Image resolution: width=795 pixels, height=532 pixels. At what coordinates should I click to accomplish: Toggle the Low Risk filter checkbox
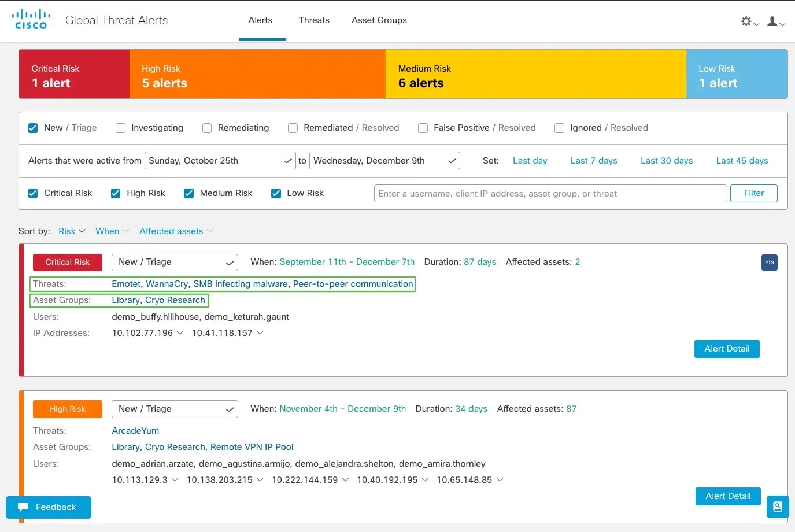(x=276, y=193)
